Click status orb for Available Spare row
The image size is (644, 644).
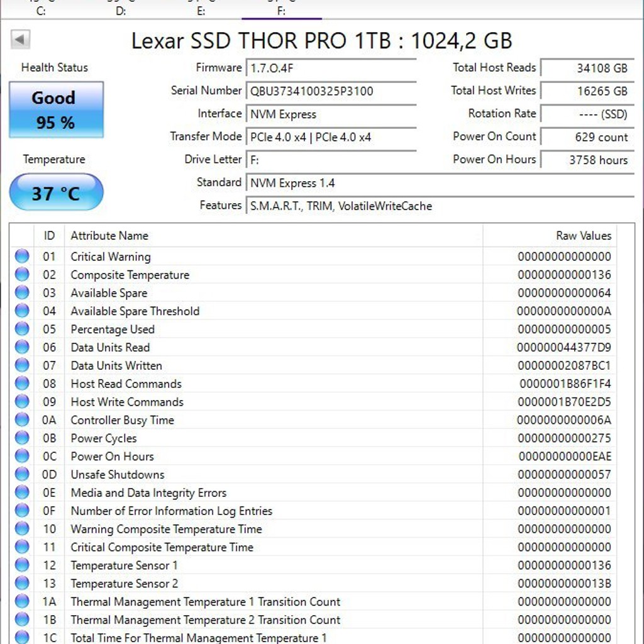22,292
